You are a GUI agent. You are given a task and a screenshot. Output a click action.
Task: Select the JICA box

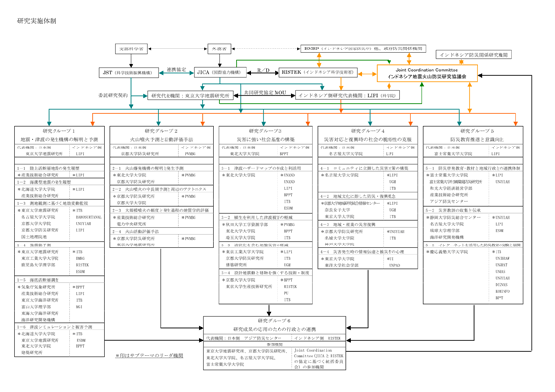click(x=220, y=73)
